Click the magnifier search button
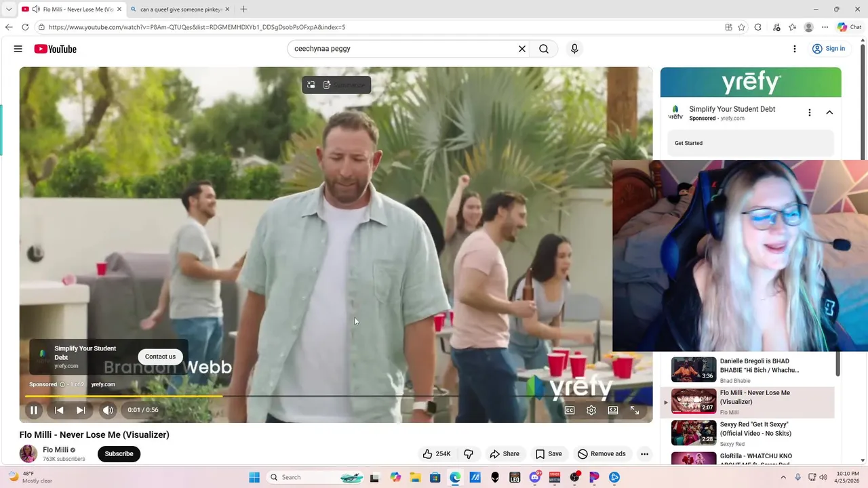 544,49
